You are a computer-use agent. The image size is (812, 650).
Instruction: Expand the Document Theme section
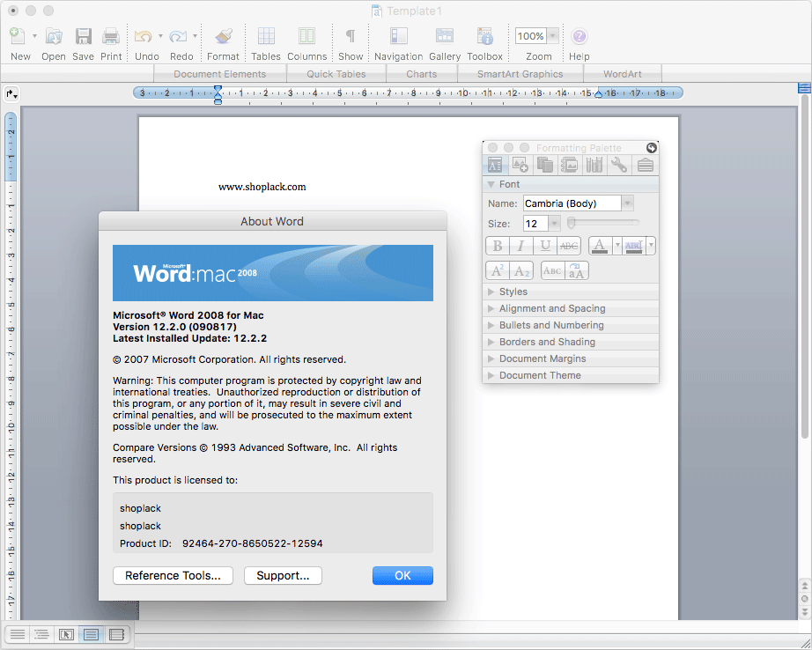coord(491,375)
